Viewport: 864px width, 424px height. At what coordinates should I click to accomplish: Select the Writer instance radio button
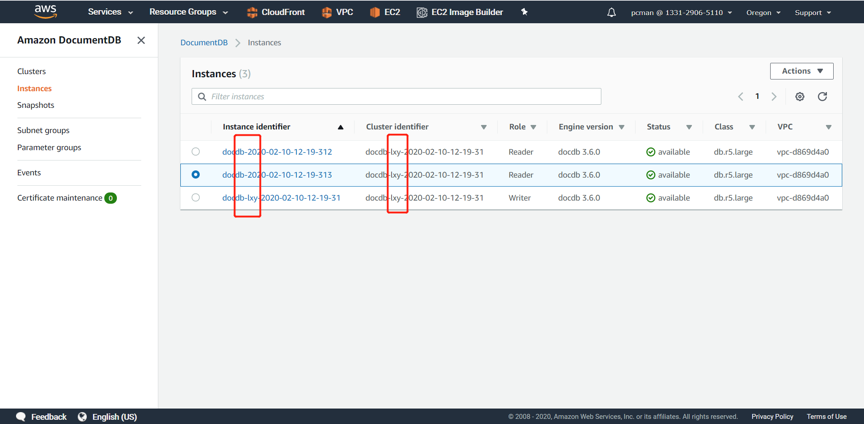click(196, 198)
